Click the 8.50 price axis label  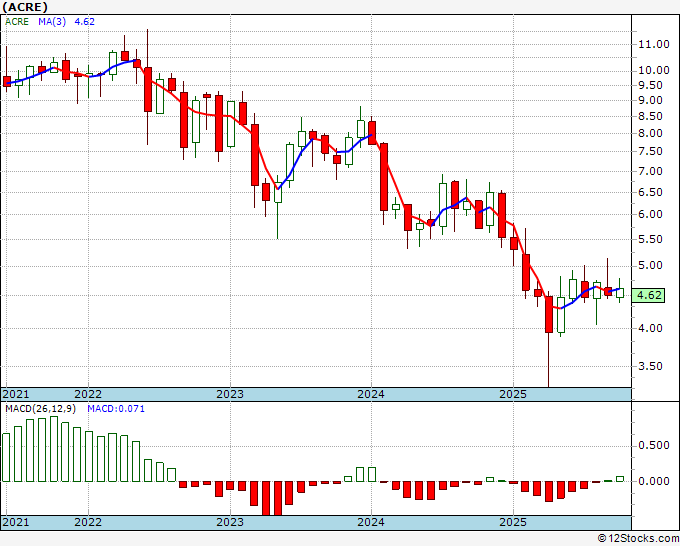pos(650,116)
